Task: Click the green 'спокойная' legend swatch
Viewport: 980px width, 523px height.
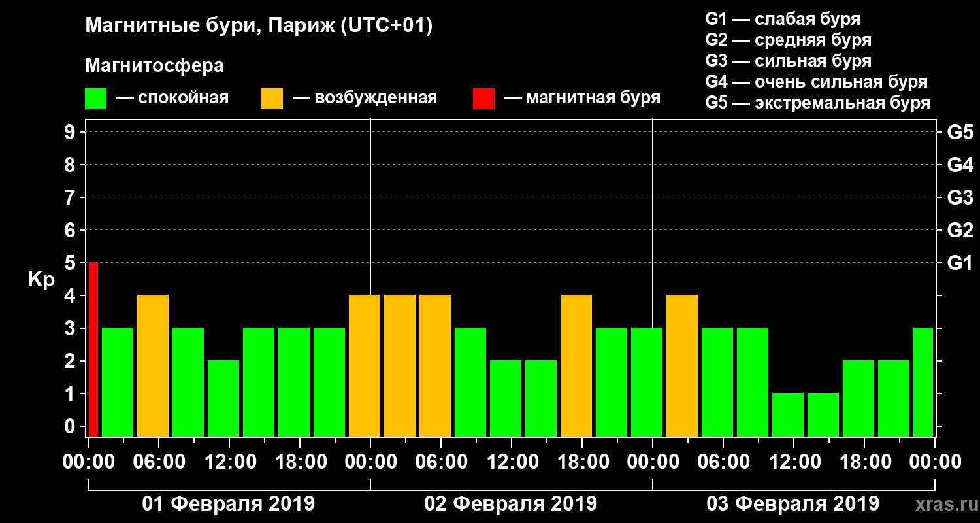Action: point(95,99)
